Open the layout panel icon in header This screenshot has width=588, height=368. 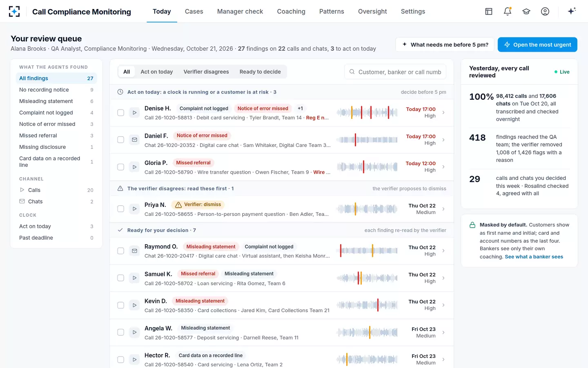point(489,11)
